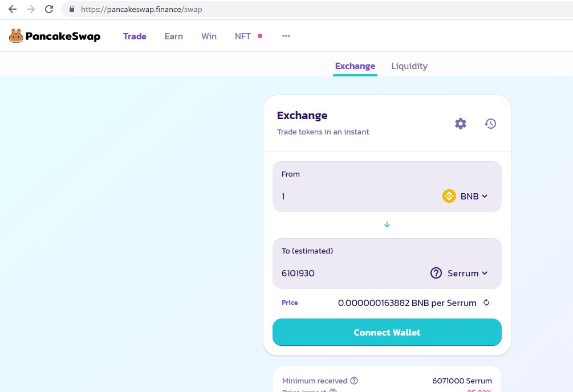
Task: Click the browser back arrow
Action: pos(13,9)
